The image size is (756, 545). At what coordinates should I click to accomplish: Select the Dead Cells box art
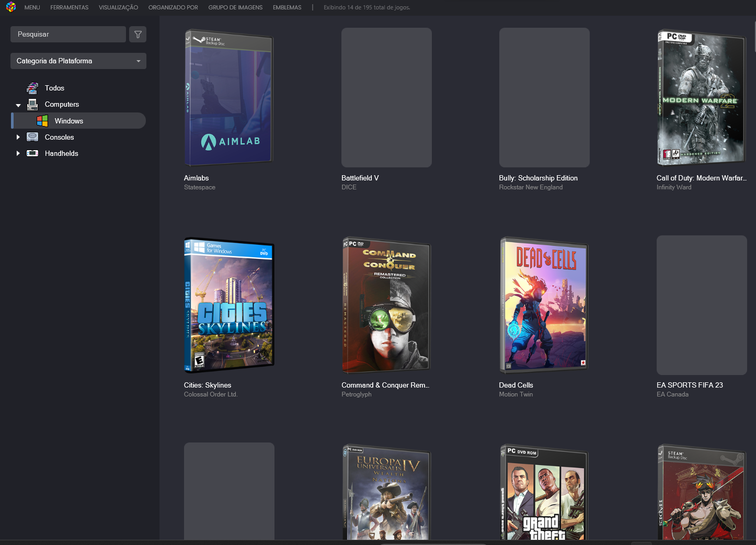coord(544,305)
